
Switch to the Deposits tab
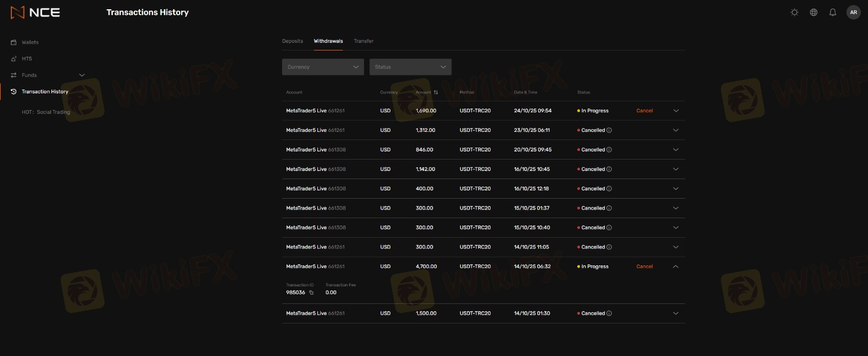coord(292,41)
